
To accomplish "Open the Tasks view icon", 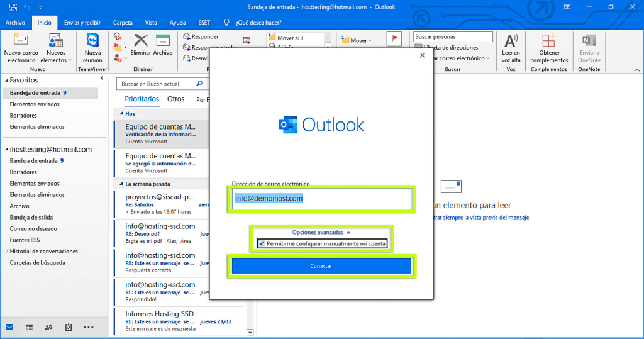I will pyautogui.click(x=69, y=327).
